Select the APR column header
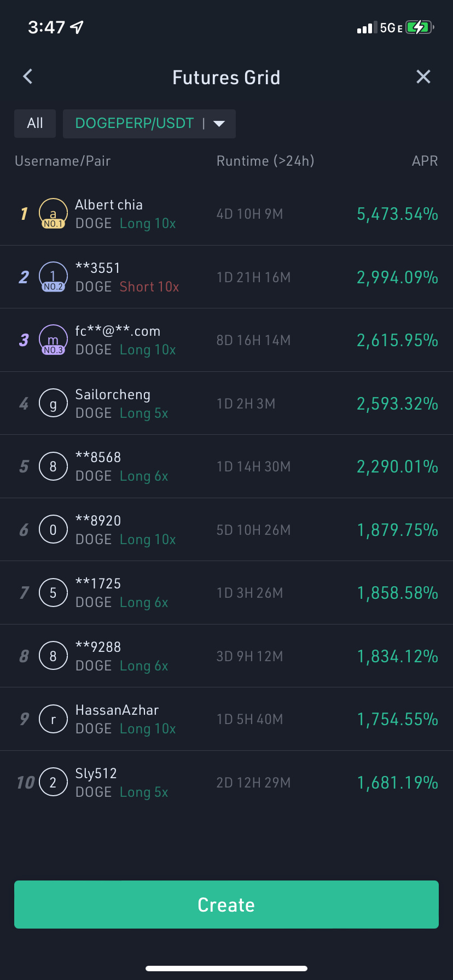Viewport: 453px width, 980px height. tap(425, 161)
